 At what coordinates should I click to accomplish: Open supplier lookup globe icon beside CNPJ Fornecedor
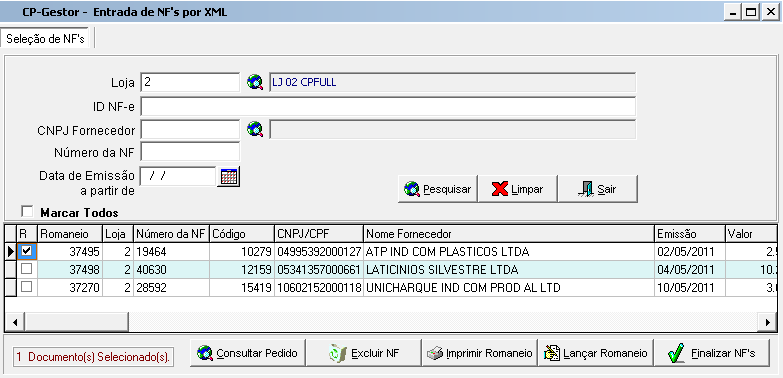255,130
